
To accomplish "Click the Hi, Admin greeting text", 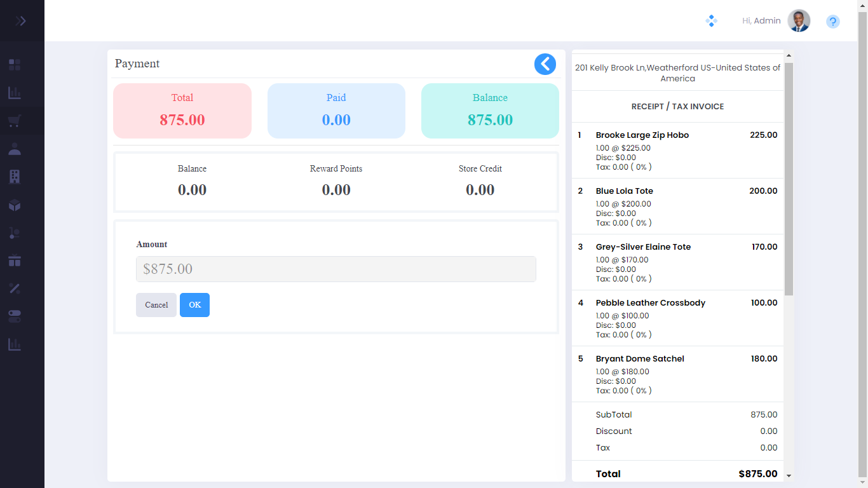I will [x=761, y=21].
